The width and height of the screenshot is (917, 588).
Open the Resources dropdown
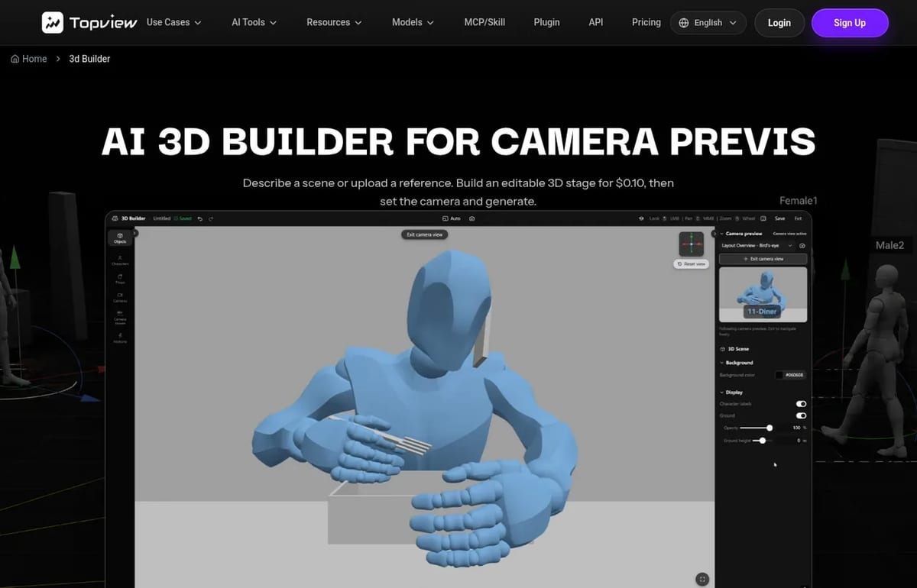(335, 22)
